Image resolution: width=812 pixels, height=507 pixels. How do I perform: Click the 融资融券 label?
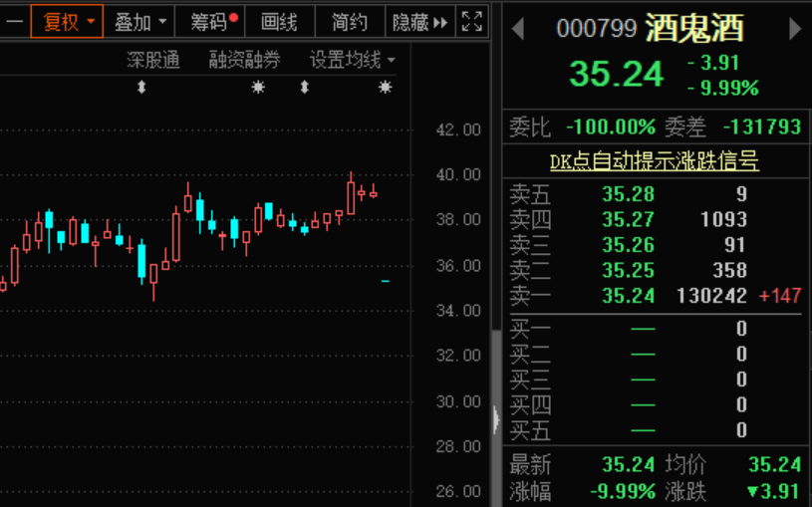244,60
